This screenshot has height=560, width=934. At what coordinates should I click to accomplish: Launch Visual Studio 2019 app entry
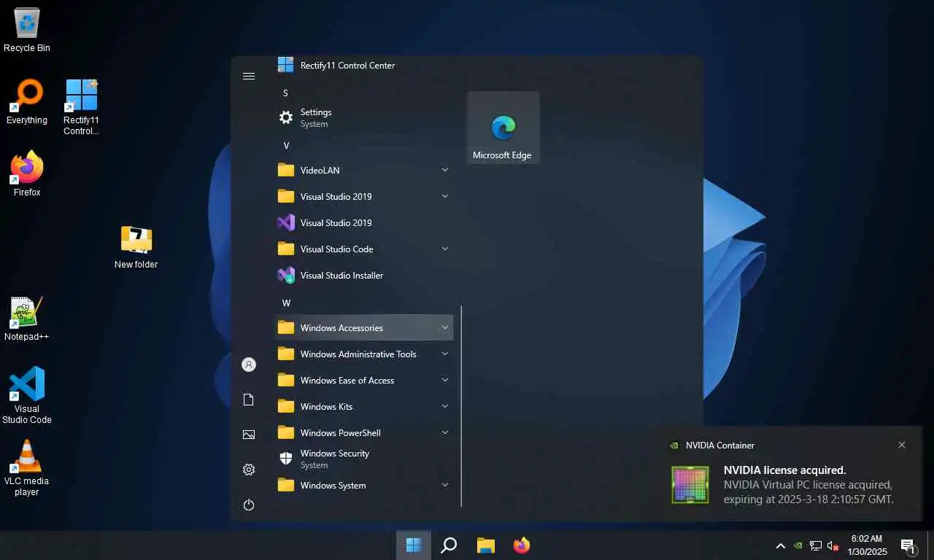363,222
